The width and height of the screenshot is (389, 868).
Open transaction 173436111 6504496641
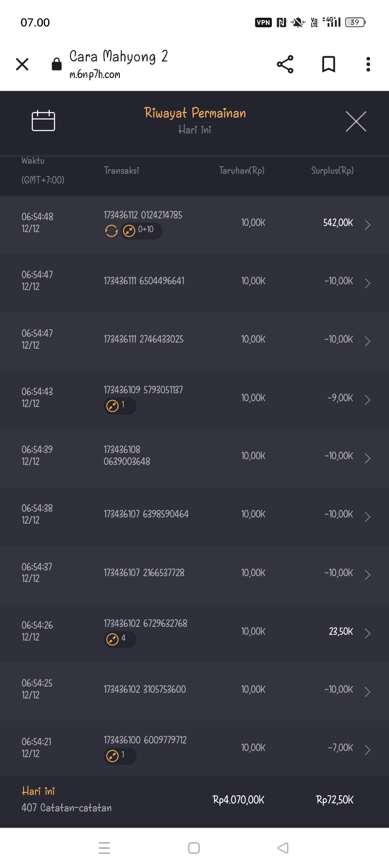pyautogui.click(x=144, y=281)
